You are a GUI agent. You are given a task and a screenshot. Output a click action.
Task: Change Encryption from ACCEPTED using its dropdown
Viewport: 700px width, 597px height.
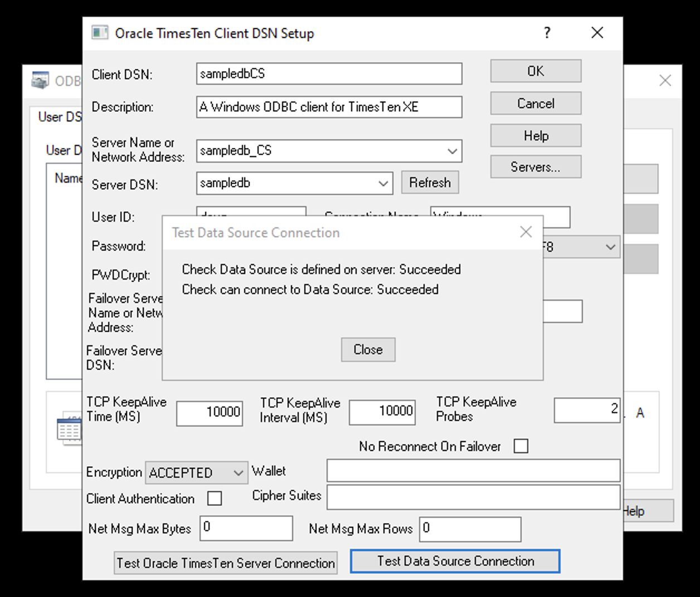click(239, 472)
